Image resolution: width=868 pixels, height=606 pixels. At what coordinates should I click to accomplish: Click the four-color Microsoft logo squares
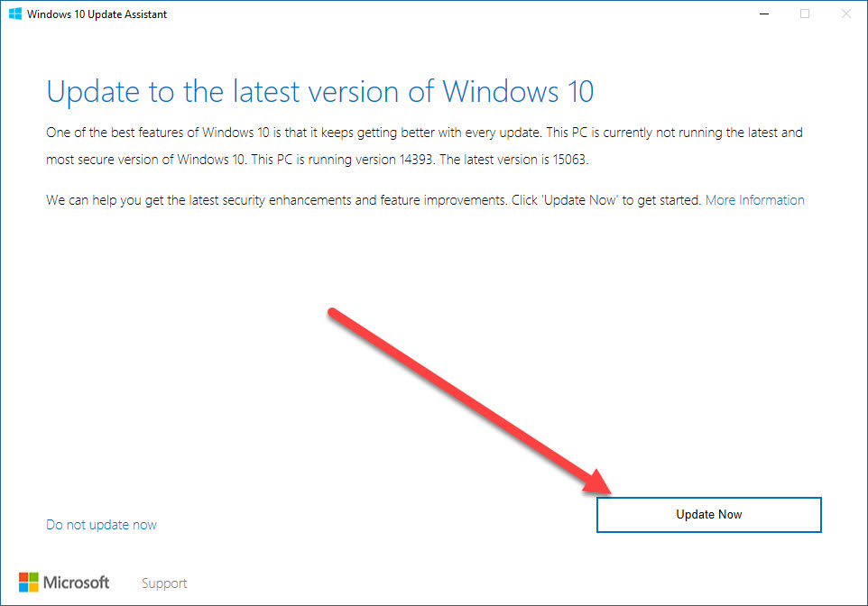[29, 583]
